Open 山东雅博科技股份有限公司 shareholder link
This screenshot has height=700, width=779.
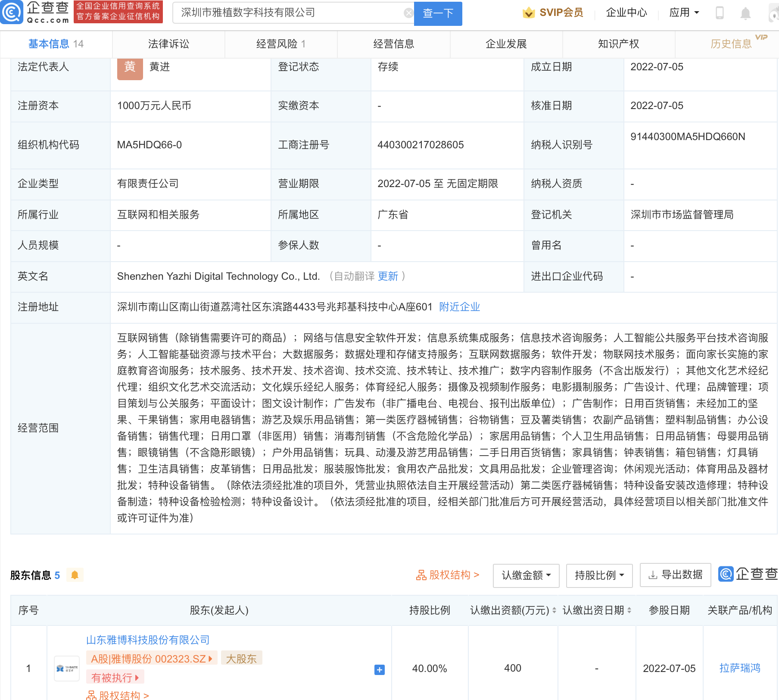coord(148,640)
